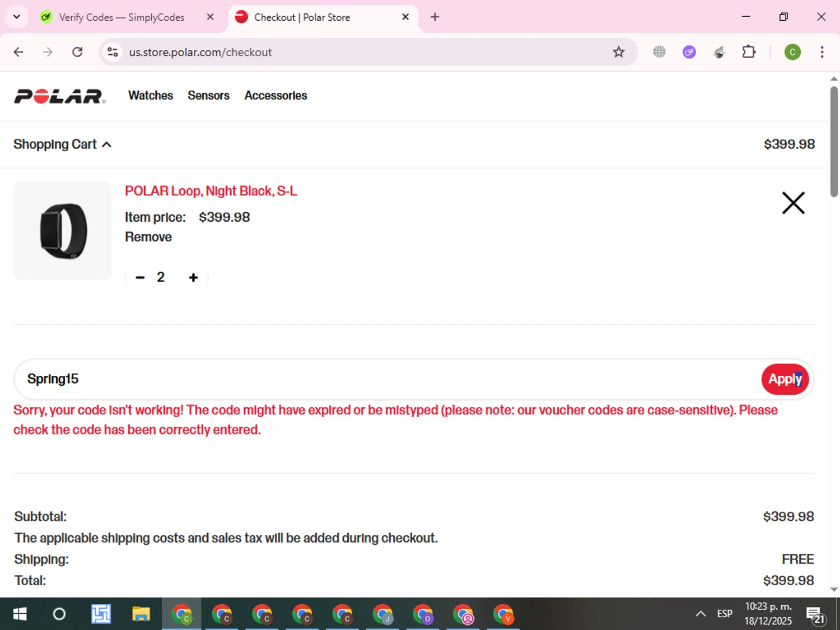
Task: Open the Extensions puzzle menu
Action: 749,52
